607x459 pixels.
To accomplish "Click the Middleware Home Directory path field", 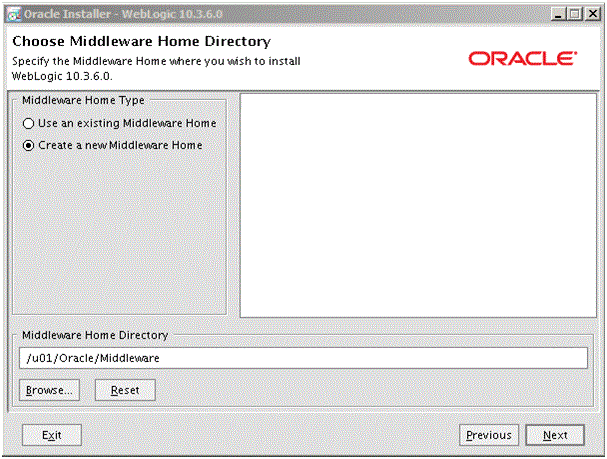I will (304, 358).
